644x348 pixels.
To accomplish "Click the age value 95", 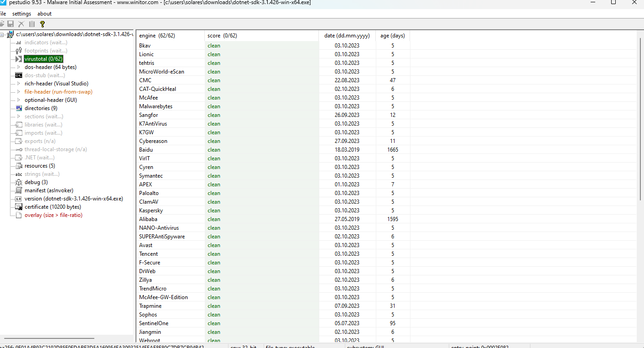I will click(x=393, y=323).
